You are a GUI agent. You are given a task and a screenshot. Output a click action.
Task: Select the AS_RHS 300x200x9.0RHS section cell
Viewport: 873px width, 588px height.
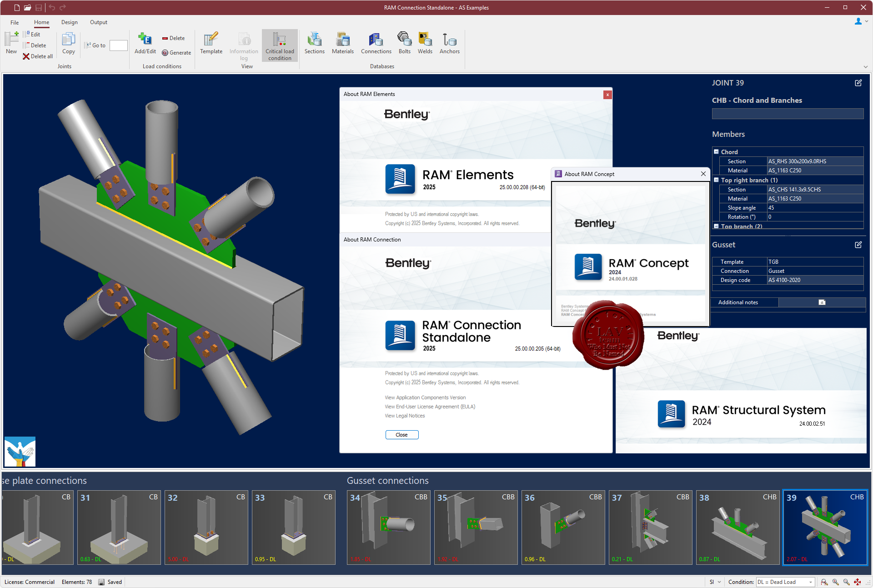tap(815, 161)
